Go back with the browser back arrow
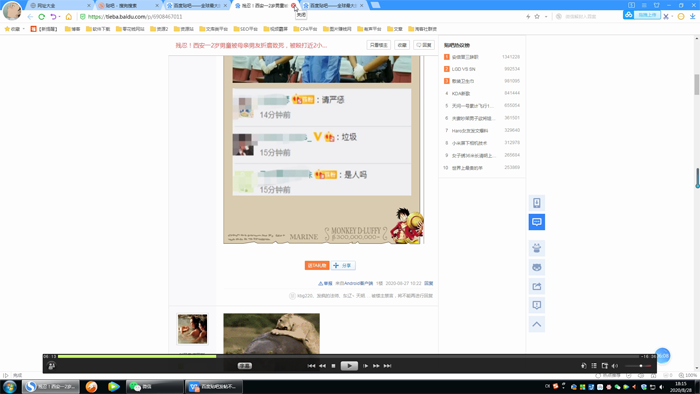Image resolution: width=700 pixels, height=394 pixels. 30,17
